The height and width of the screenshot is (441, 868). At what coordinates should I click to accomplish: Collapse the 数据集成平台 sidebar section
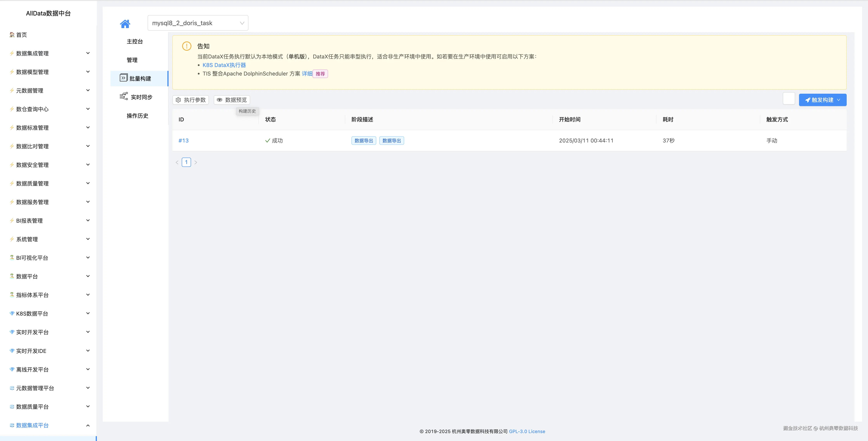coord(88,425)
